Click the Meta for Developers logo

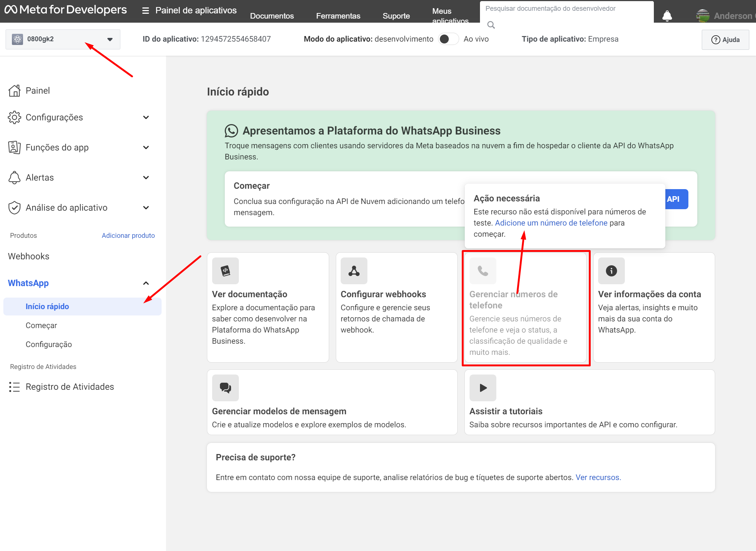(66, 10)
